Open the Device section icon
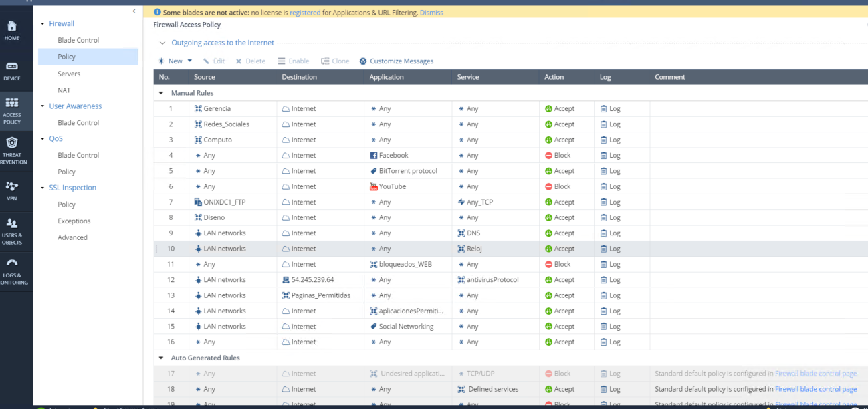Image resolution: width=868 pixels, height=409 pixels. pos(12,67)
